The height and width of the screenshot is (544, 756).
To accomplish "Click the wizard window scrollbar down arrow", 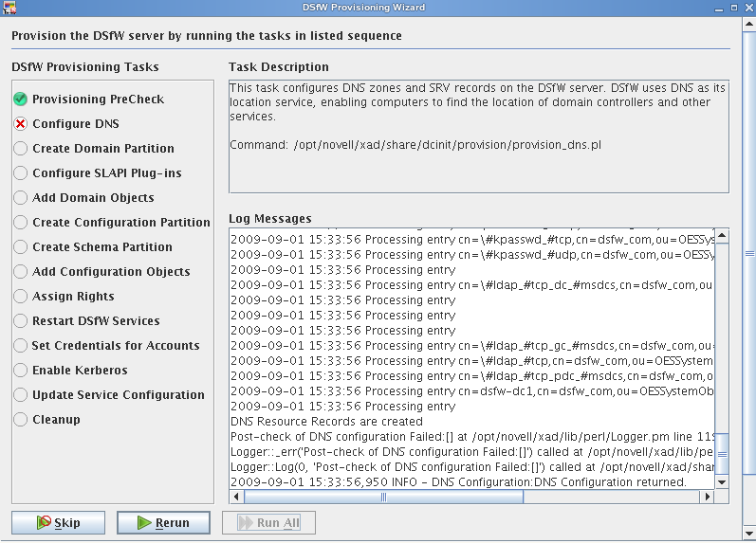I will tap(749, 534).
